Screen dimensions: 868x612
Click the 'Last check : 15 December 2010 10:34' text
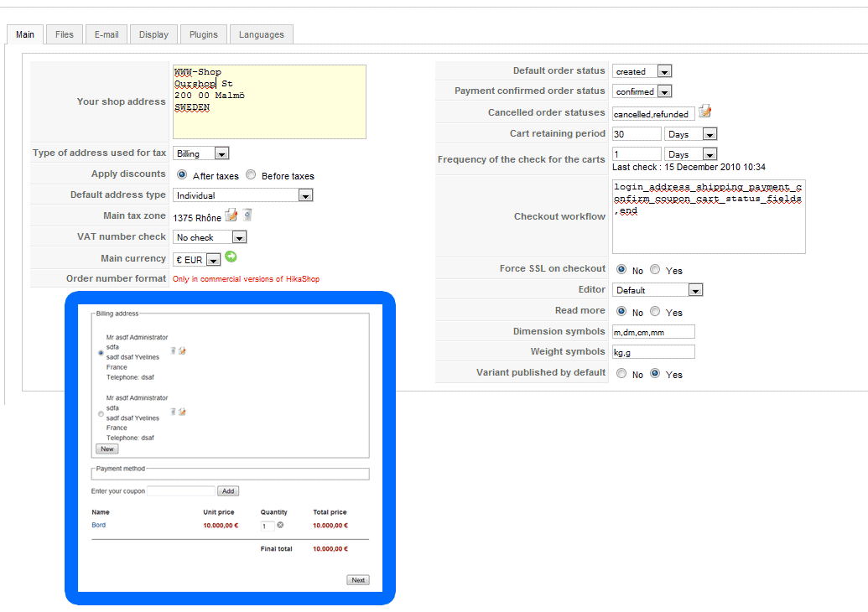coord(689,167)
